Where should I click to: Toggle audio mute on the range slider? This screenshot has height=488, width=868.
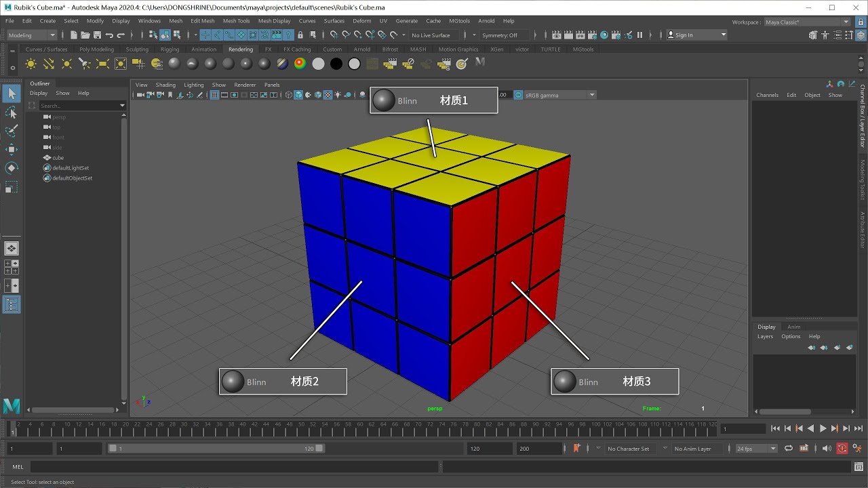click(826, 448)
